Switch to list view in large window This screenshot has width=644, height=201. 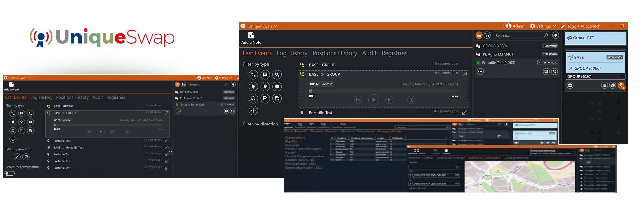pos(479,35)
